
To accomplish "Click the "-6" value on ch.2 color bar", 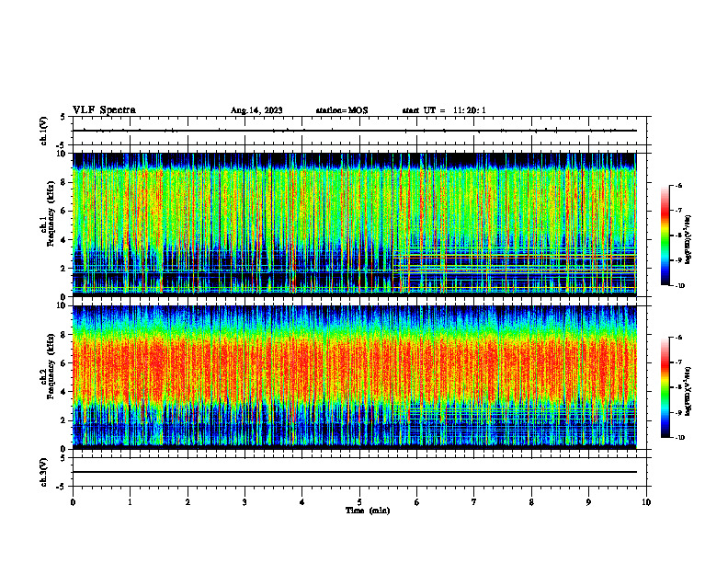I will pos(678,338).
